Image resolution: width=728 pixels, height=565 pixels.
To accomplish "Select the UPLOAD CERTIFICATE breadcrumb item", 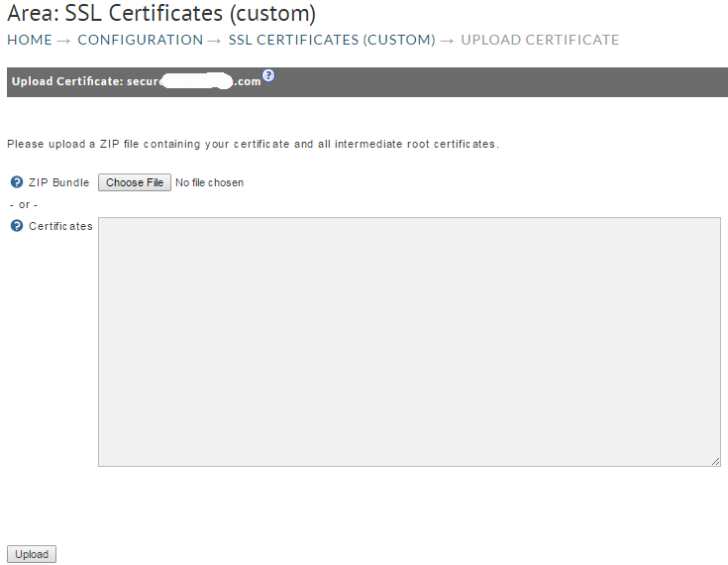I will tap(540, 40).
